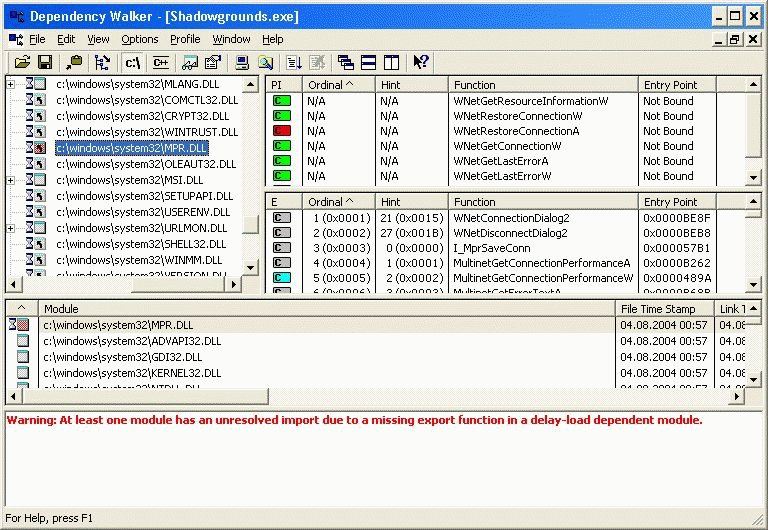
Task: Select SHELL32.DLL in the module tree
Action: [141, 244]
